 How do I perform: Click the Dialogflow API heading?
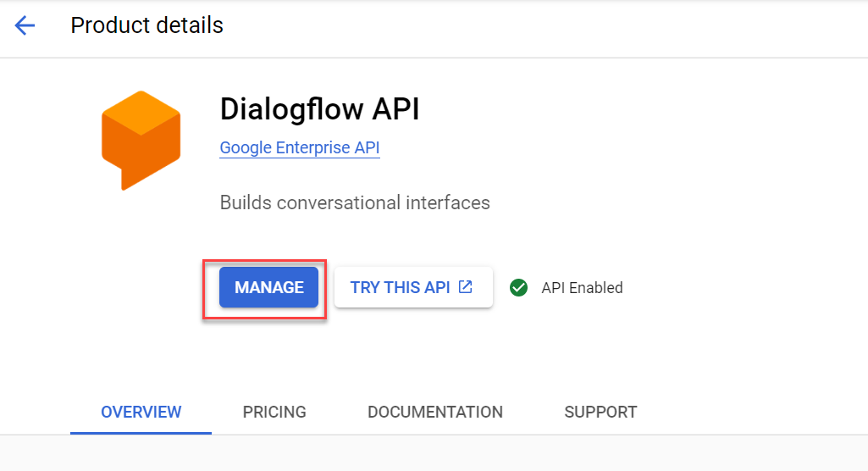[x=319, y=109]
